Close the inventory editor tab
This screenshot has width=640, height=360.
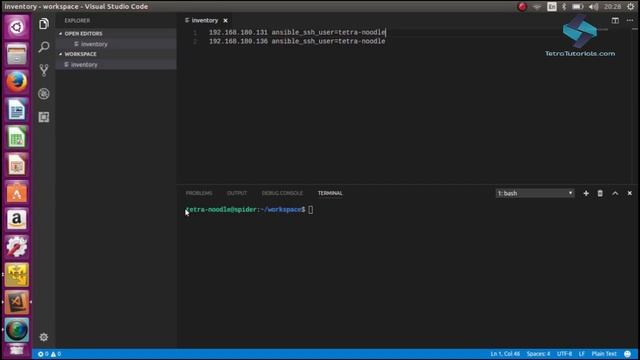tap(225, 20)
